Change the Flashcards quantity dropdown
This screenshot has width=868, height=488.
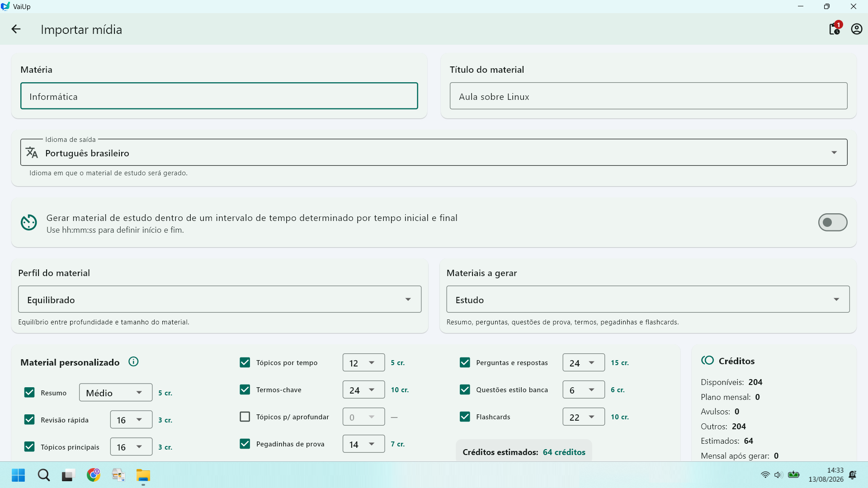(584, 417)
